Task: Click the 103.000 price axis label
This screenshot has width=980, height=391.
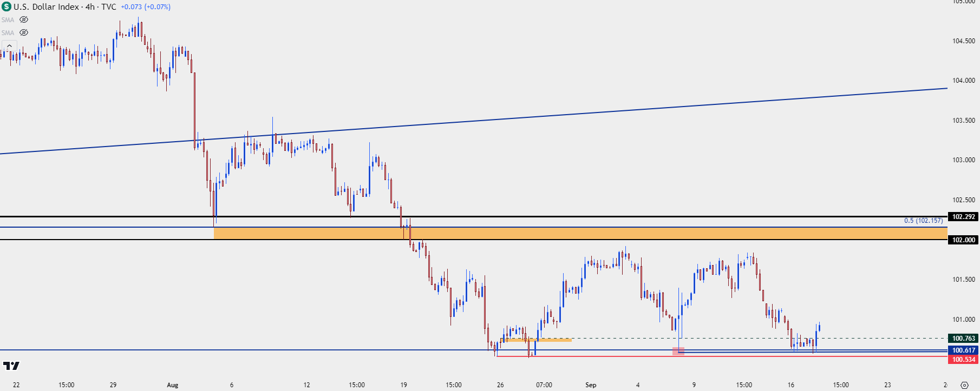Action: coord(964,160)
